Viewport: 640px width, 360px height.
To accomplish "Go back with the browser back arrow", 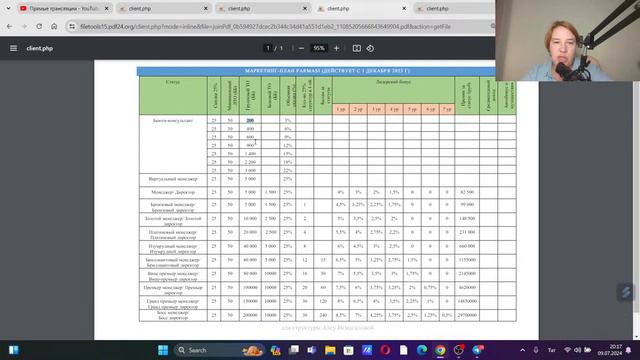I will (x=9, y=26).
